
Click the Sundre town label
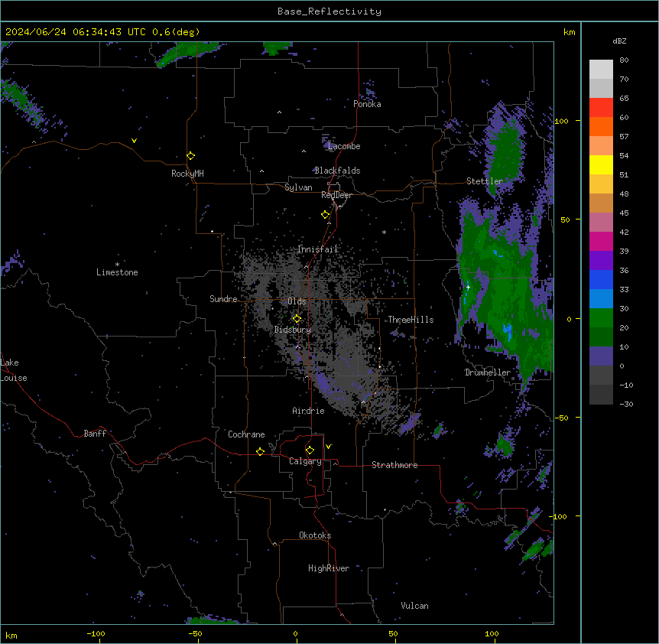click(x=223, y=299)
